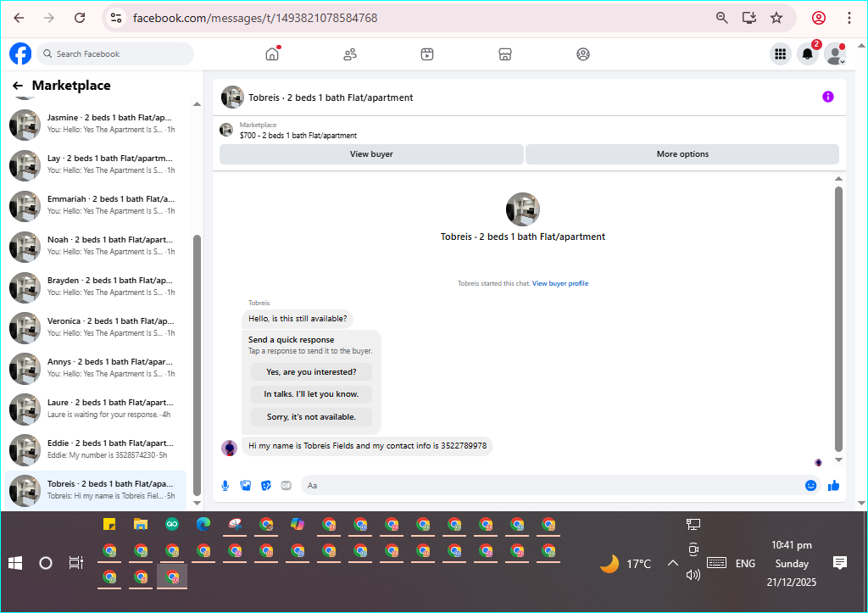Click the listing thumbnail beside $700

point(226,130)
